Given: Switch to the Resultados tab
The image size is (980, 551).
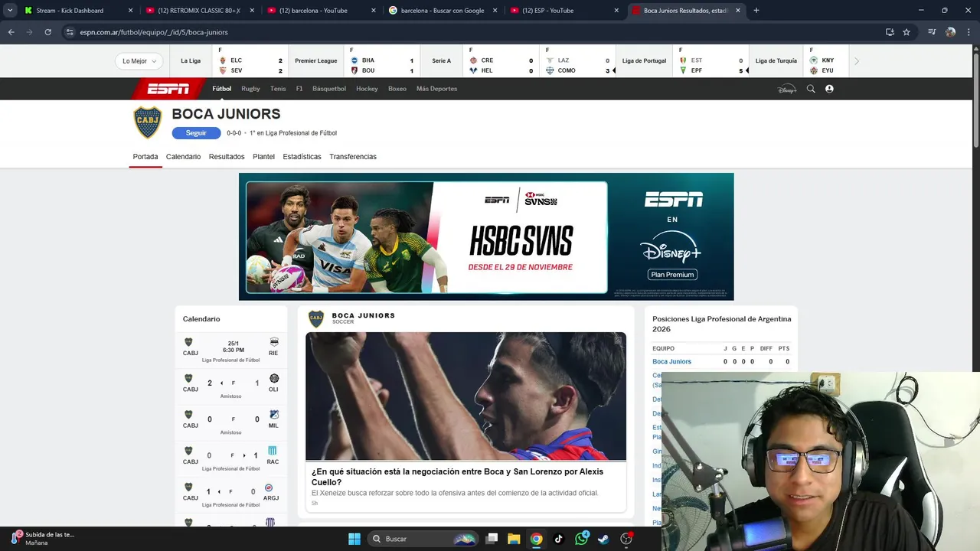Looking at the screenshot, I should (227, 157).
